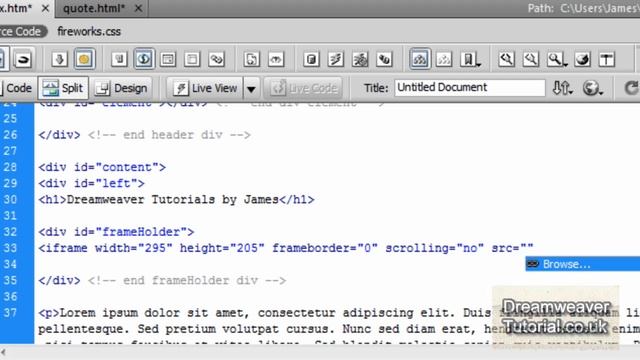Click the bug-shaped toolbar icon
Image resolution: width=640 pixels, height=360 pixels.
coord(360,60)
